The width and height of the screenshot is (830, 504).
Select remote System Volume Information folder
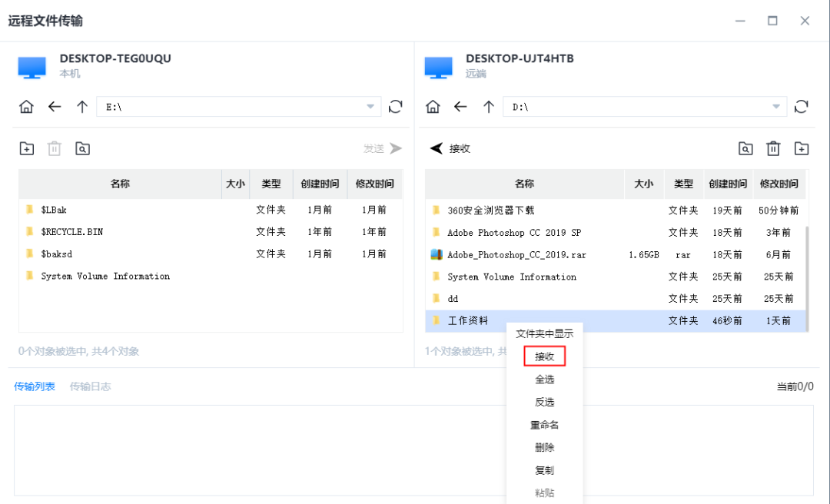click(x=615, y=277)
